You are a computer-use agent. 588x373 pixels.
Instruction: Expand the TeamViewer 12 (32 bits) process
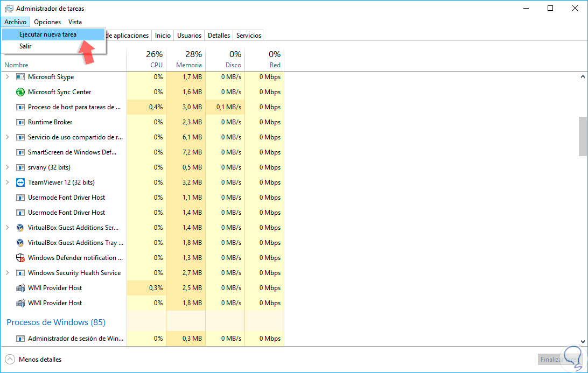[x=7, y=182]
